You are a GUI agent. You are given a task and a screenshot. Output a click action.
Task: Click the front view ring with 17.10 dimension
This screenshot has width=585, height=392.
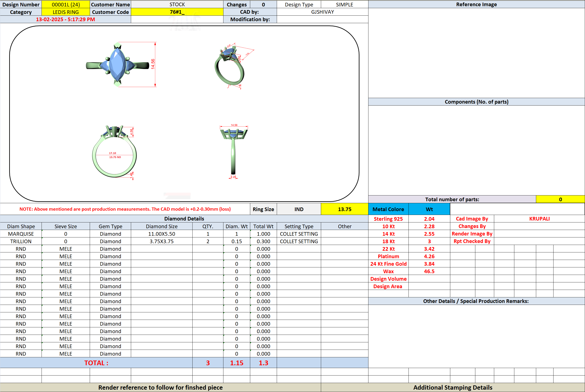pyautogui.click(x=114, y=152)
